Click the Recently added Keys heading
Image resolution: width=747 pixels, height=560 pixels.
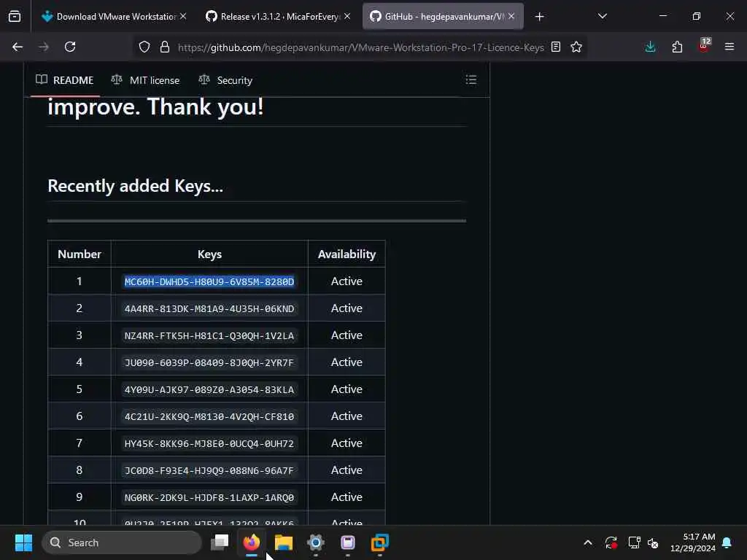click(x=135, y=186)
